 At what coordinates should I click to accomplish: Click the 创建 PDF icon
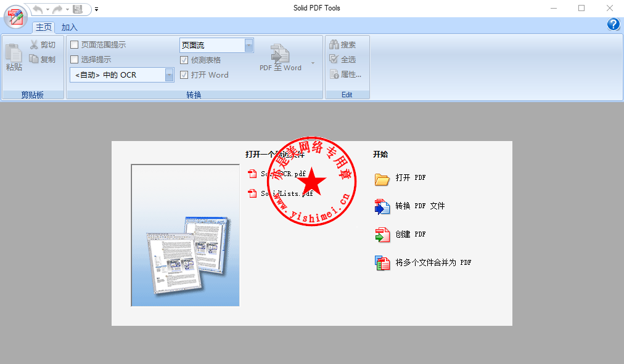[x=382, y=235]
